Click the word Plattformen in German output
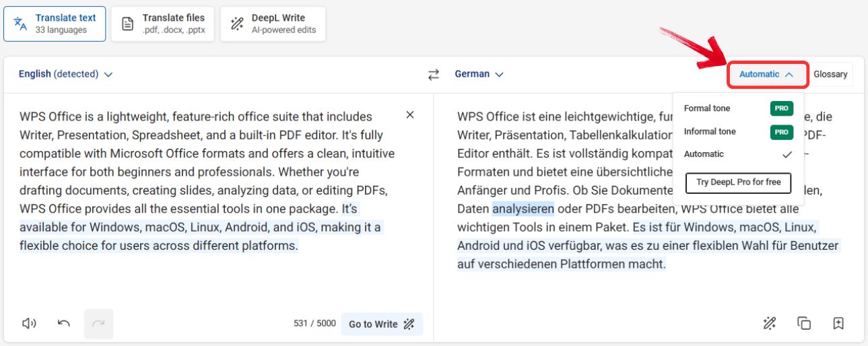The height and width of the screenshot is (346, 868). click(x=591, y=264)
